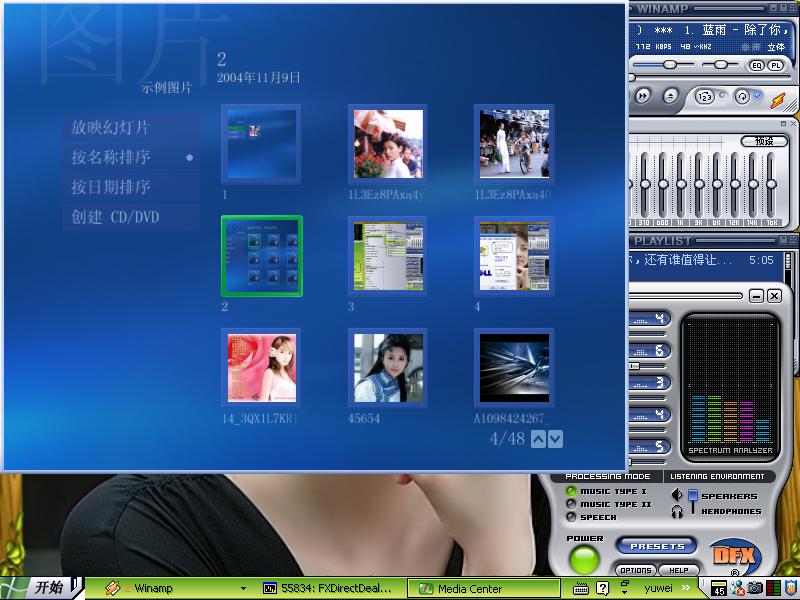Image resolution: width=800 pixels, height=600 pixels.
Task: Select Speech processing mode
Action: click(571, 517)
